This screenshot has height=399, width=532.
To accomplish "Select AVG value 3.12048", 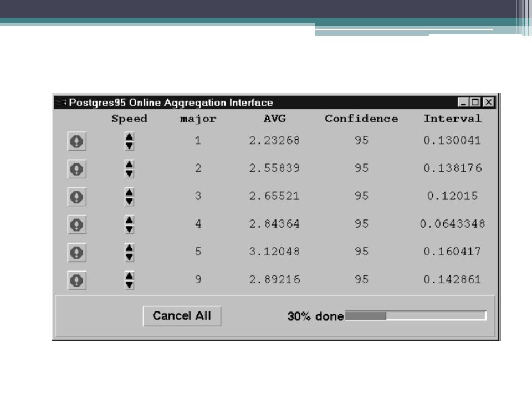I will tap(274, 252).
